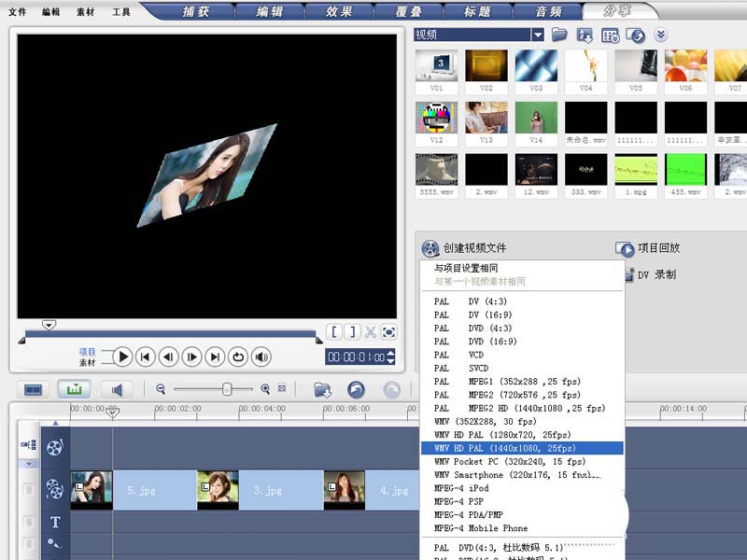Click the scissors cut clip icon
The height and width of the screenshot is (560, 747).
[x=370, y=332]
